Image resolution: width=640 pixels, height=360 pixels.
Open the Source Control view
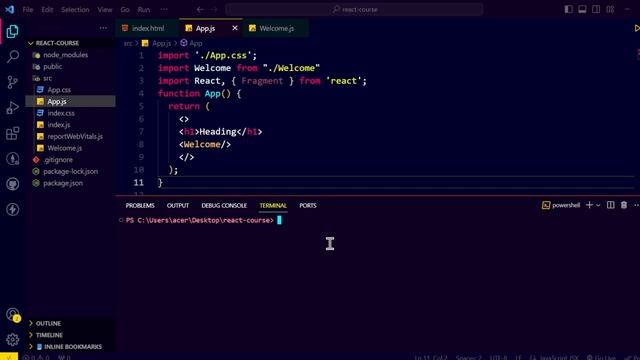pos(12,82)
